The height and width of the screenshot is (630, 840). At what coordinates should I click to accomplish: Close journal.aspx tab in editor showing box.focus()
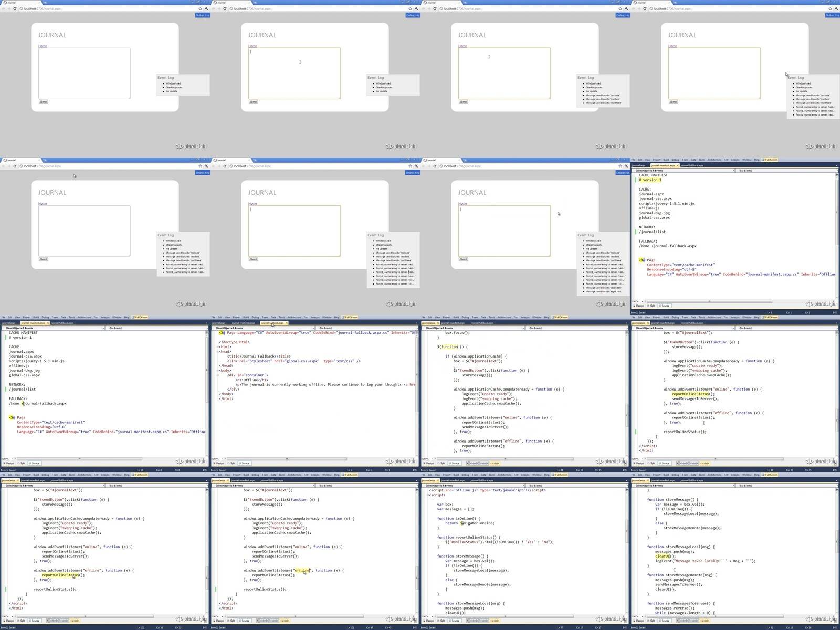click(438, 323)
